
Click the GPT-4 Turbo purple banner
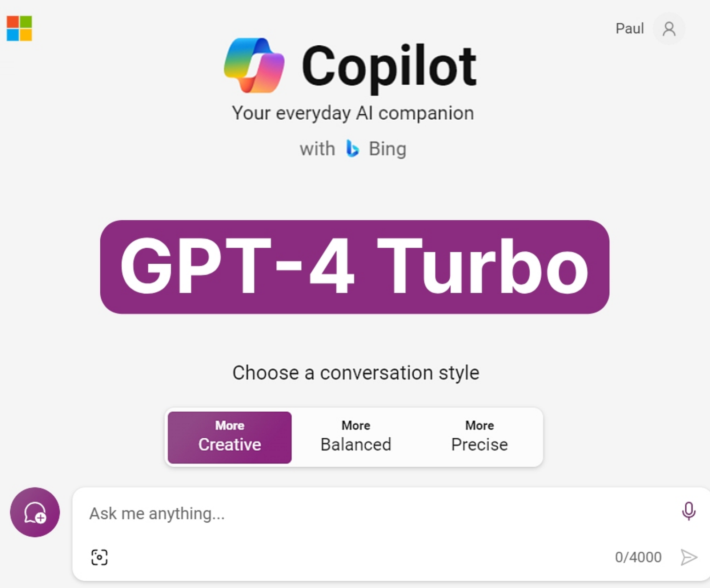pos(354,267)
